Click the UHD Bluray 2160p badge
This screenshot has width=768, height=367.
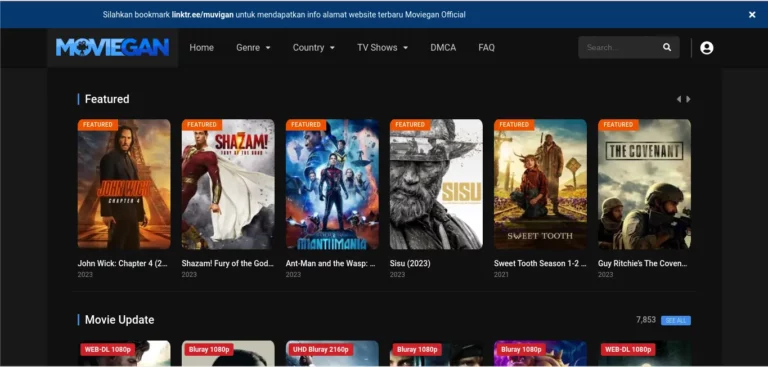click(x=321, y=349)
